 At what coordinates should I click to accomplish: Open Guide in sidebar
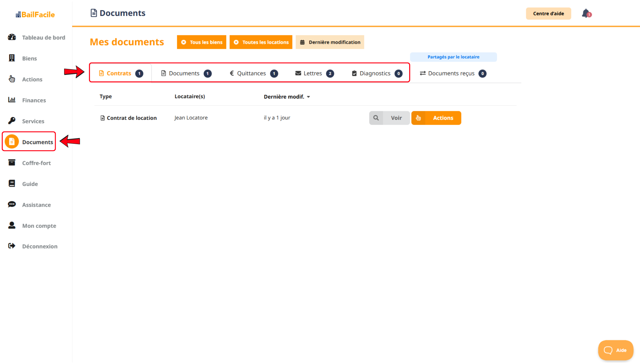click(30, 184)
